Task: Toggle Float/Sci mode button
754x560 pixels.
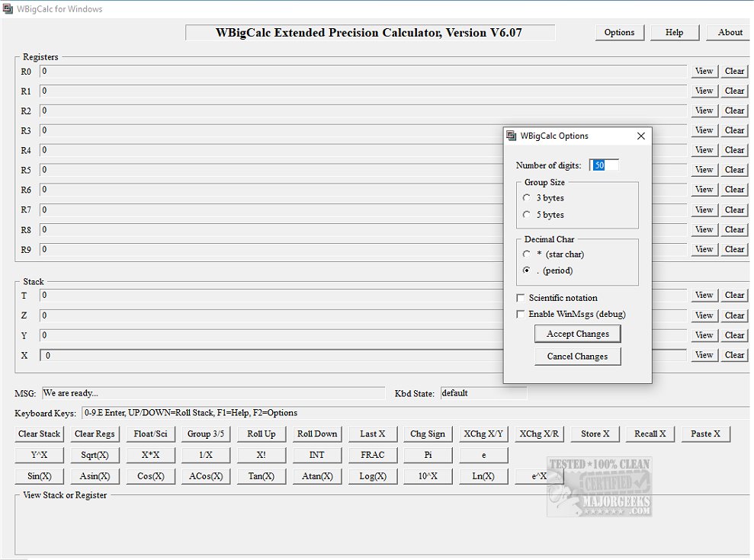Action: tap(150, 434)
